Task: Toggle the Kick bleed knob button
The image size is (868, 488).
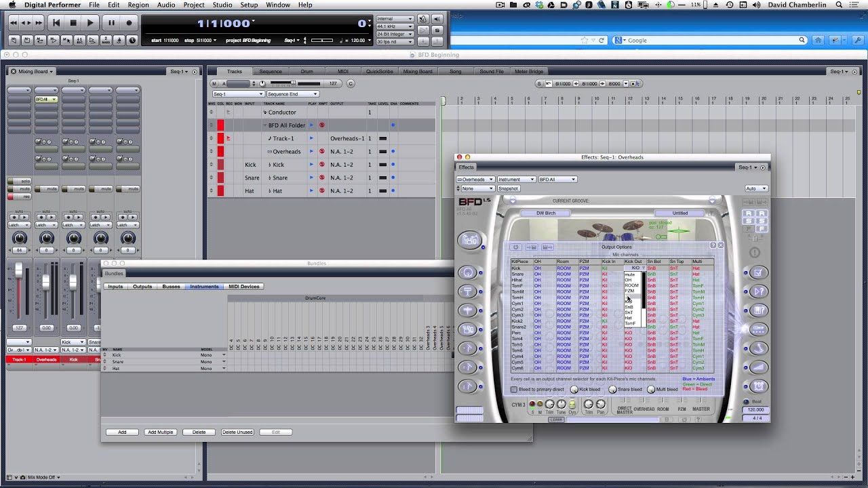Action: pos(574,390)
